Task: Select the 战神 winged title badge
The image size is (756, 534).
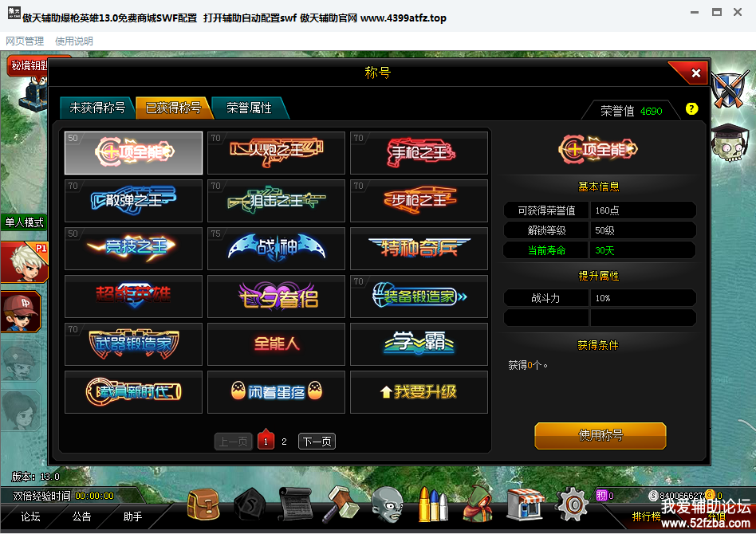Action: (x=276, y=248)
